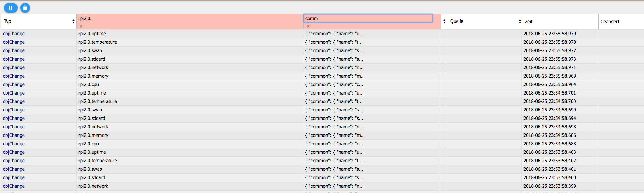
Task: Open the Typ filter dropdown
Action: click(x=39, y=22)
